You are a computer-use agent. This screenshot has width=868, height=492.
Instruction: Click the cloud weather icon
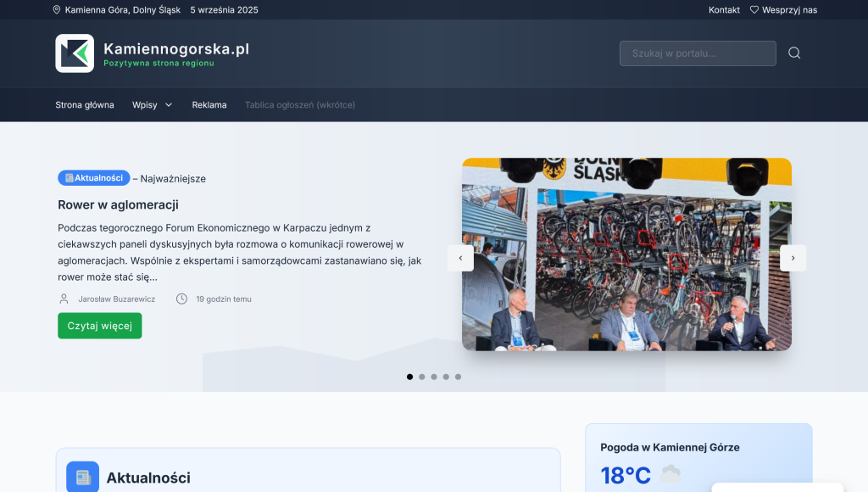click(x=670, y=475)
